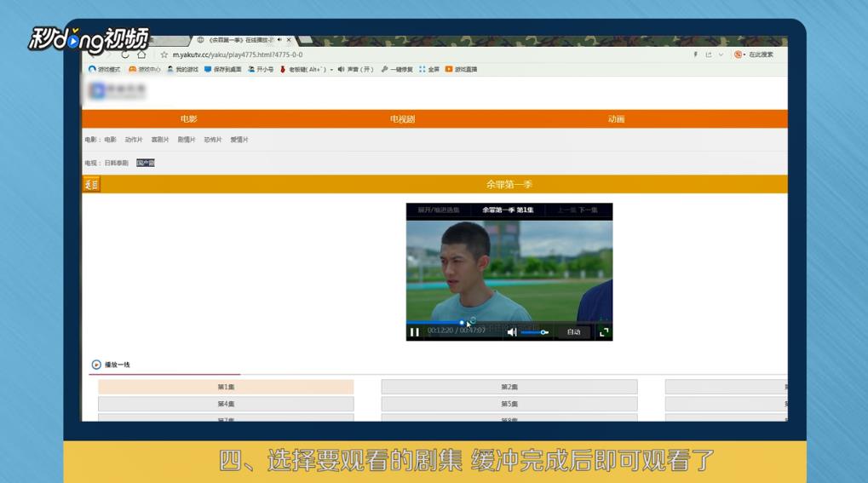The width and height of the screenshot is (868, 483).
Task: Open the Sogou search engine selector
Action: pyautogui.click(x=739, y=55)
